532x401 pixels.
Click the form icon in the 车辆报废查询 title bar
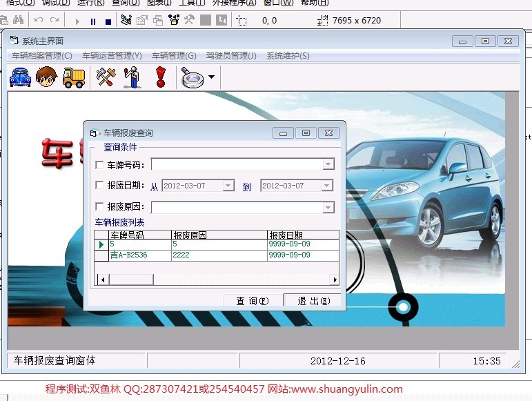pos(95,133)
